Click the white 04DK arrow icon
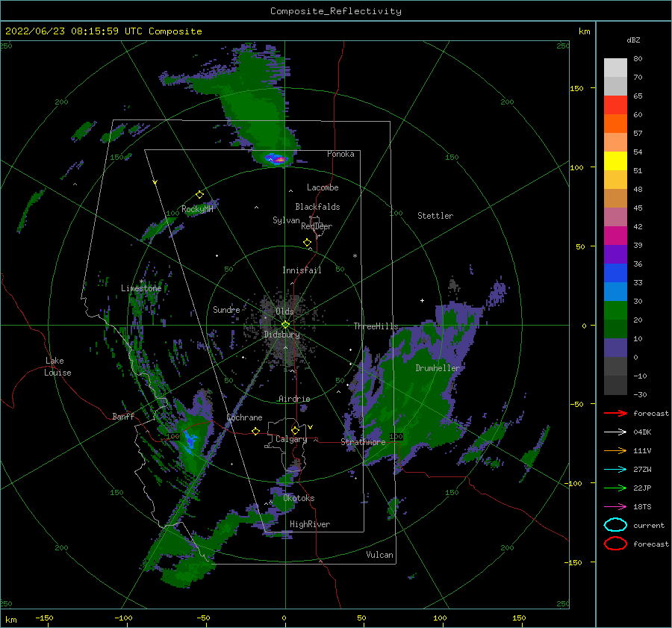 [615, 432]
